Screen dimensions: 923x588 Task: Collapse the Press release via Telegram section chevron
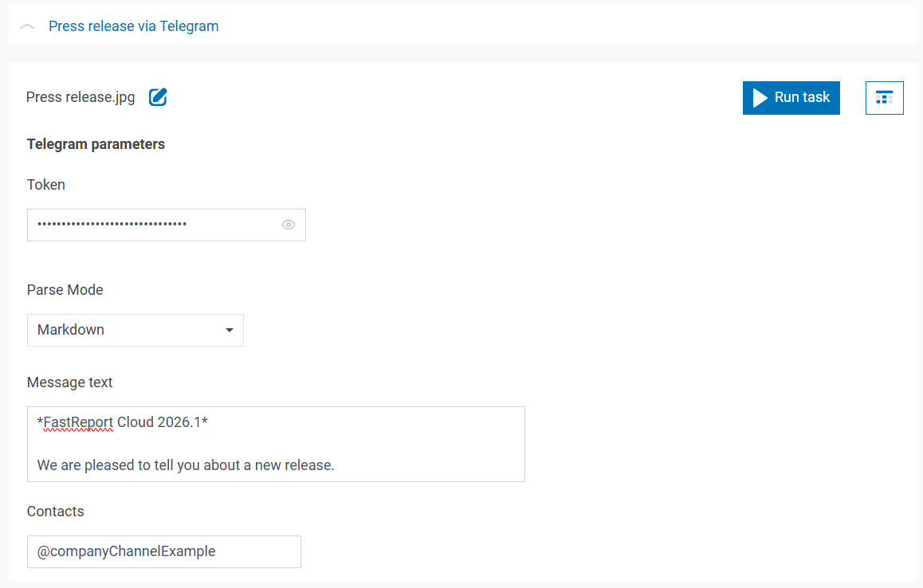point(27,26)
